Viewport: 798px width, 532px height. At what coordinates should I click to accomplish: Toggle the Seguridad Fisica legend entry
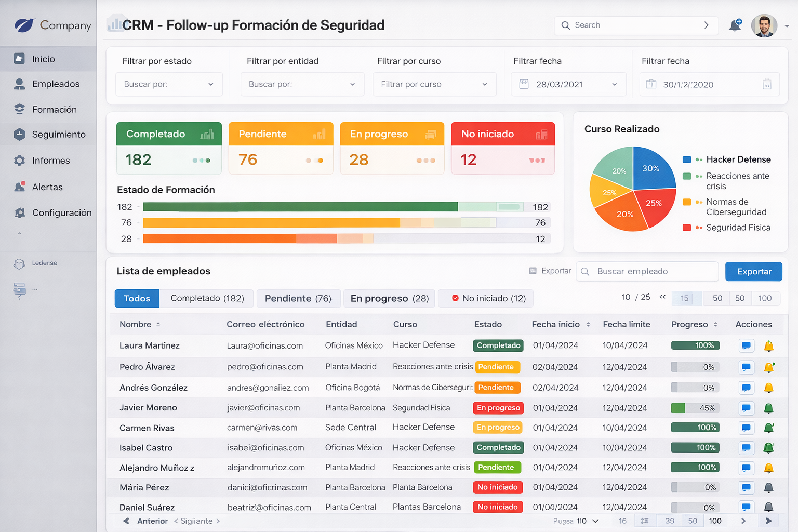tap(738, 228)
